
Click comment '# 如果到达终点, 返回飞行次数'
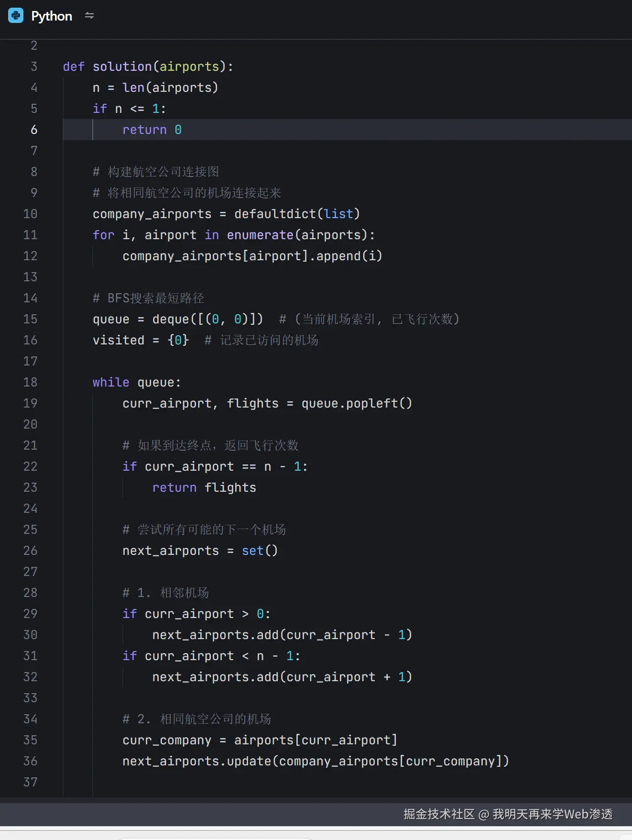(210, 445)
